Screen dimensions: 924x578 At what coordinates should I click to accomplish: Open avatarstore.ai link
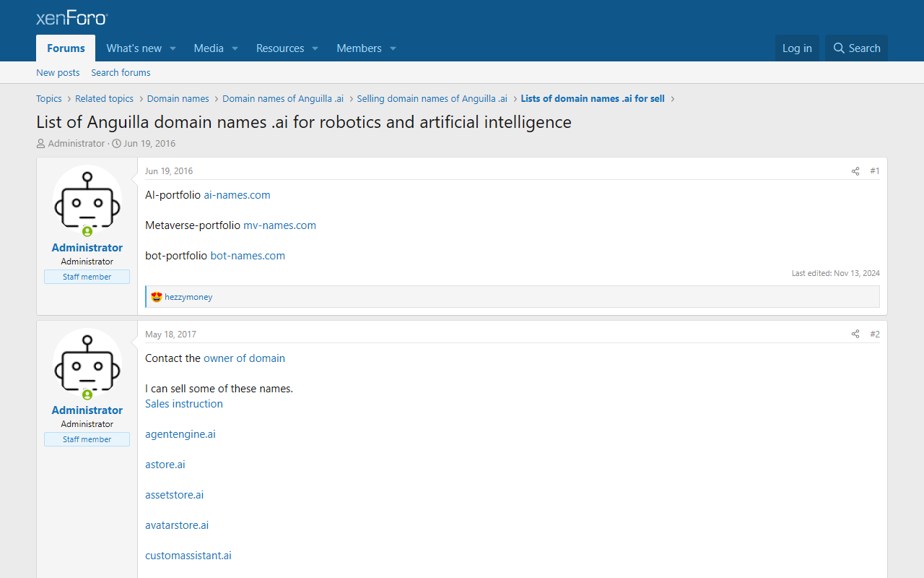pyautogui.click(x=177, y=525)
